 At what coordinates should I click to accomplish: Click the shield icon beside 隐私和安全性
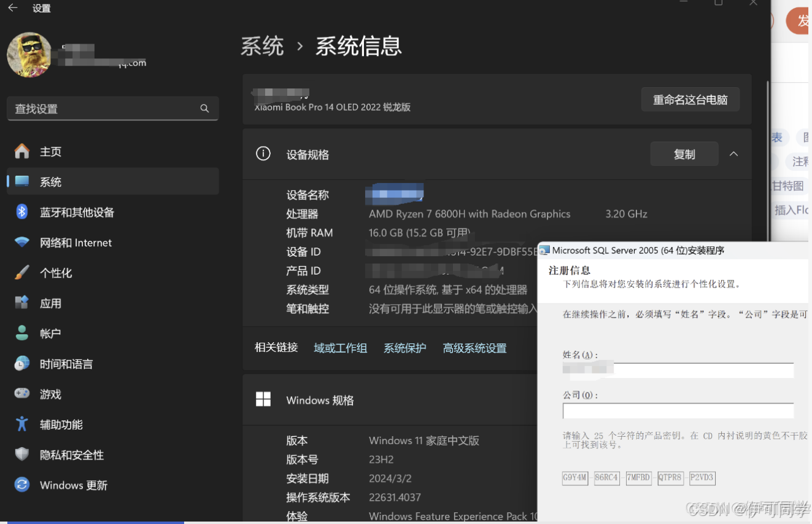(22, 455)
